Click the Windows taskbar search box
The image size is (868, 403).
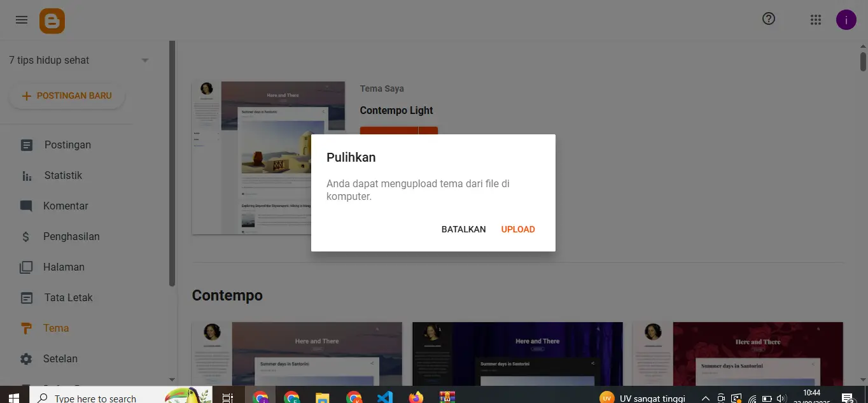point(95,398)
